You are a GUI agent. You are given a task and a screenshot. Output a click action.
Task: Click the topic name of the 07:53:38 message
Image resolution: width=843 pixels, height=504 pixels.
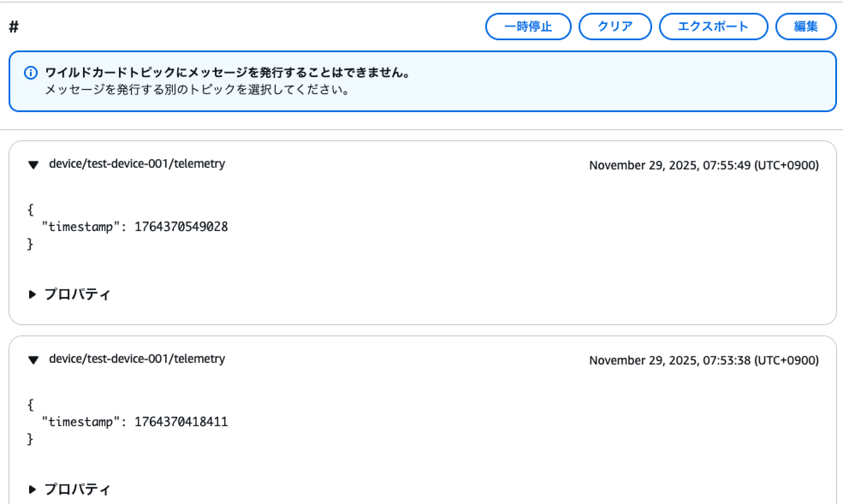click(x=137, y=359)
